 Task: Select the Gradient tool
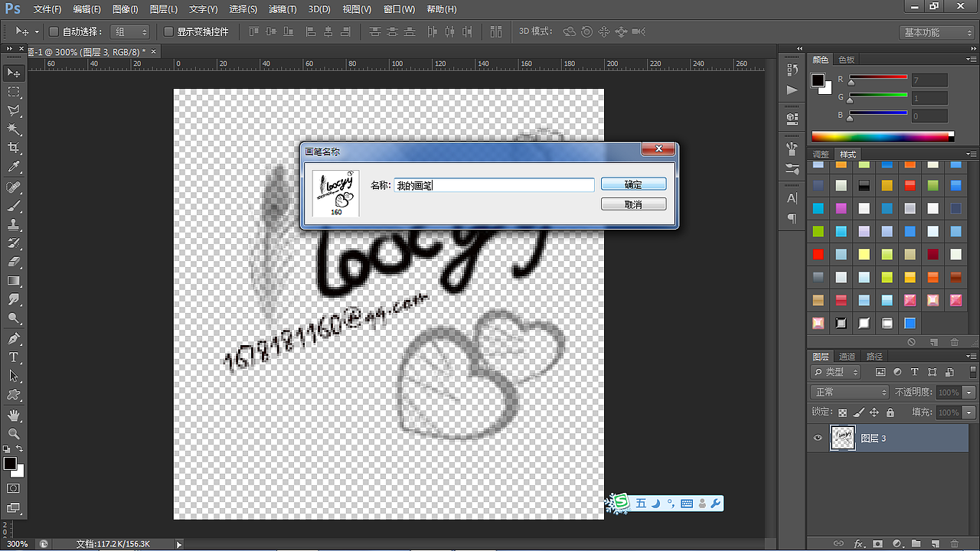tap(14, 281)
